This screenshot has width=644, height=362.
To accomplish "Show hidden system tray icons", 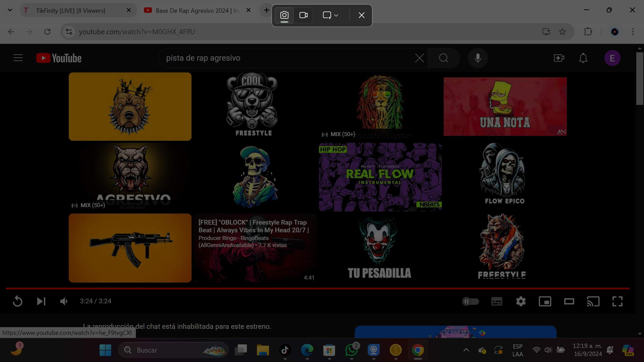I will coord(466,350).
